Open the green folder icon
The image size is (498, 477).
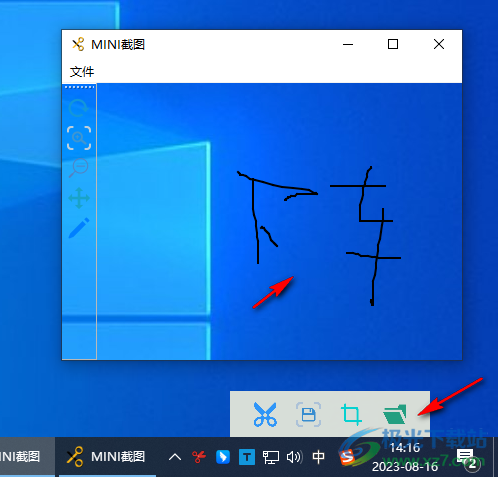tap(395, 414)
